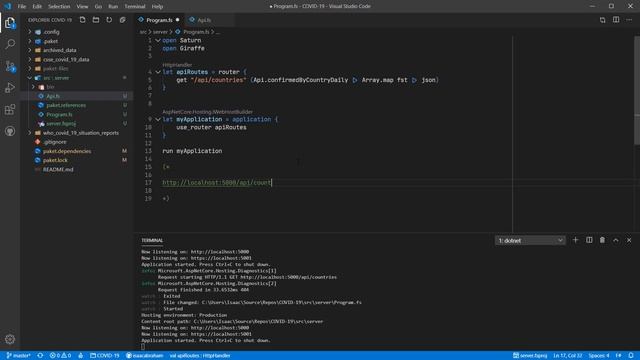Expand the bin folder
Screen dimensions: 640x360
point(33,87)
